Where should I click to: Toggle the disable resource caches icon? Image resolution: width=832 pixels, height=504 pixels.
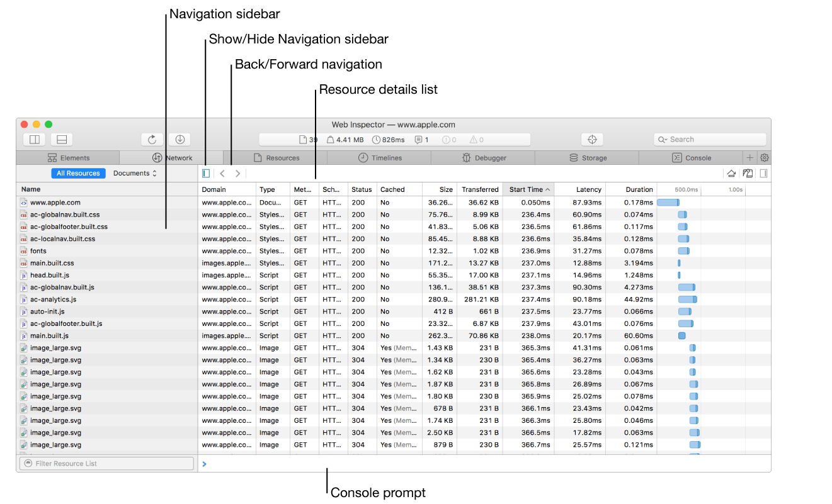(748, 174)
